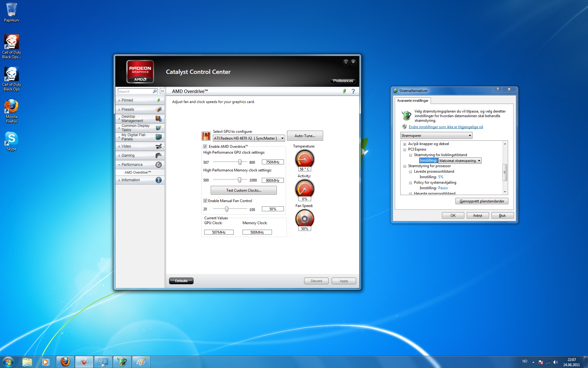This screenshot has width=588, height=368.
Task: Click the Memory clock slider thumb
Action: pos(239,180)
